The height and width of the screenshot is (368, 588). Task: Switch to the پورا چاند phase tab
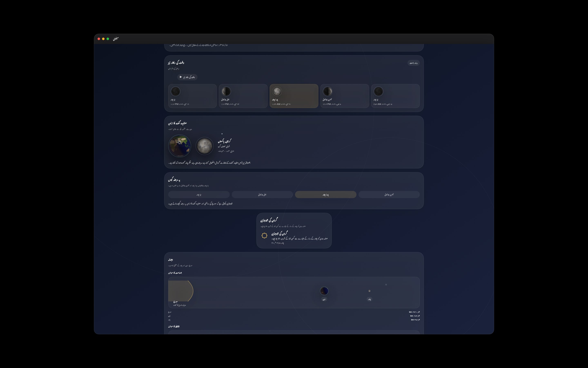tap(326, 195)
